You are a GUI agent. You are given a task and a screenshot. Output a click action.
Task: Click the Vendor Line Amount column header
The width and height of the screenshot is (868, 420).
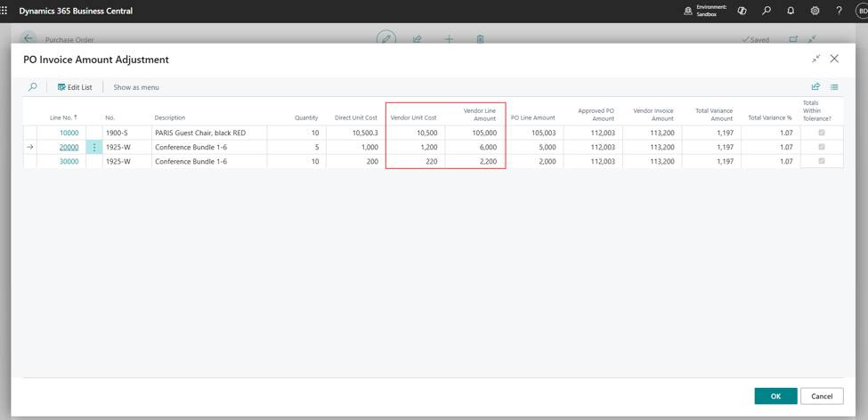tap(479, 115)
